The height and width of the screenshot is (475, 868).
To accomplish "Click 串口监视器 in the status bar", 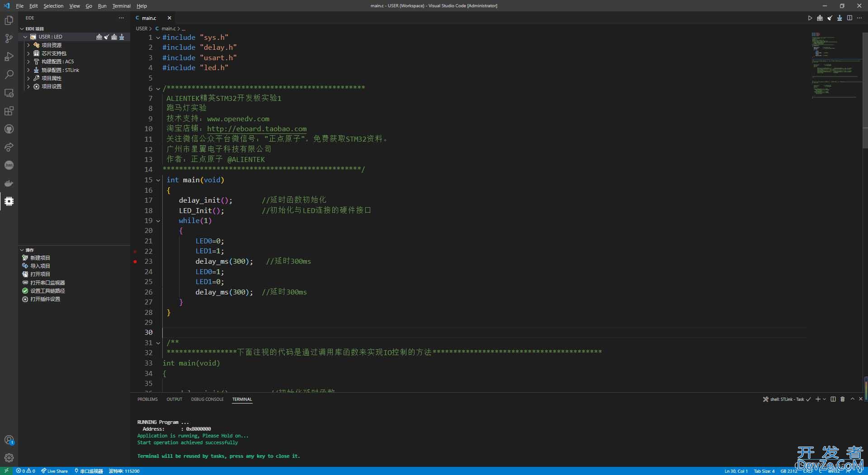I will [x=89, y=471].
